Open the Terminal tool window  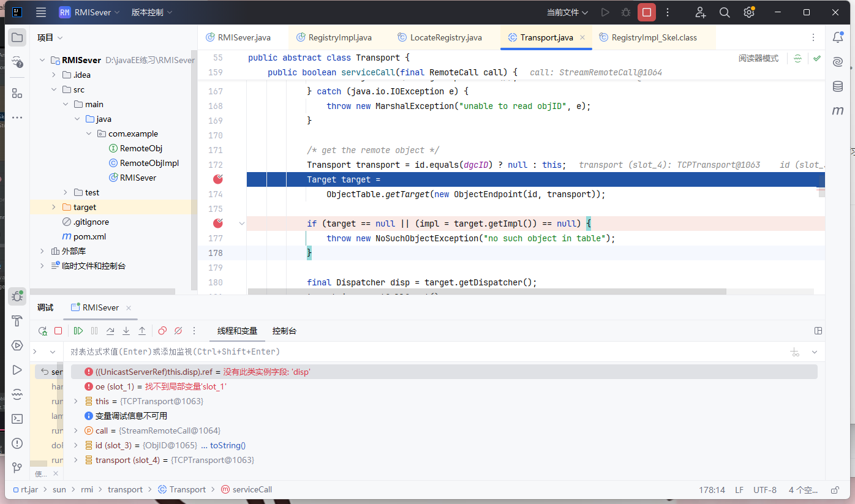point(17,419)
